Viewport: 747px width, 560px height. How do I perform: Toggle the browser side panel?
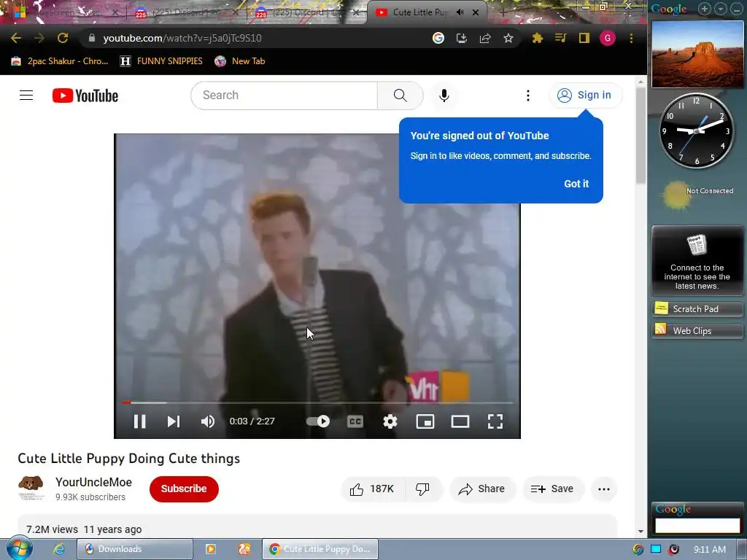pyautogui.click(x=584, y=38)
